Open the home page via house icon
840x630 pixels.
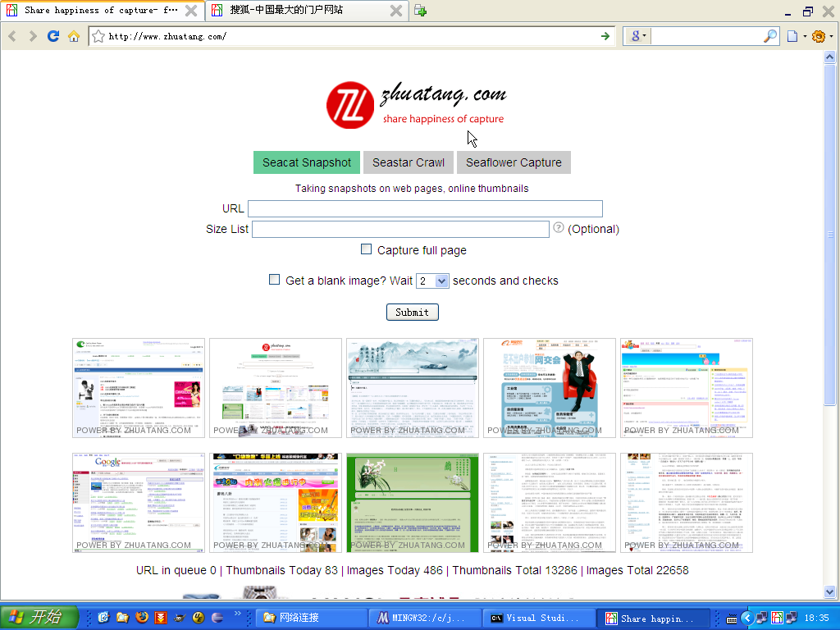(74, 36)
